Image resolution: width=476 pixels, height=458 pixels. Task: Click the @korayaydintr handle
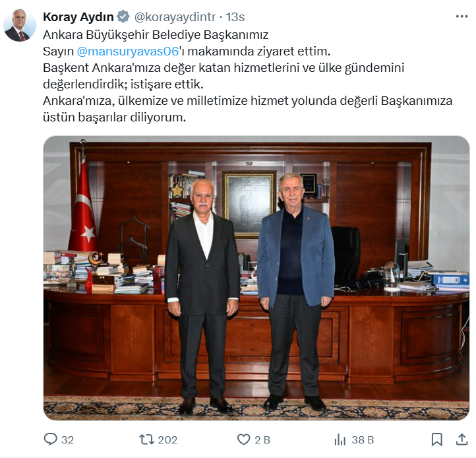175,17
